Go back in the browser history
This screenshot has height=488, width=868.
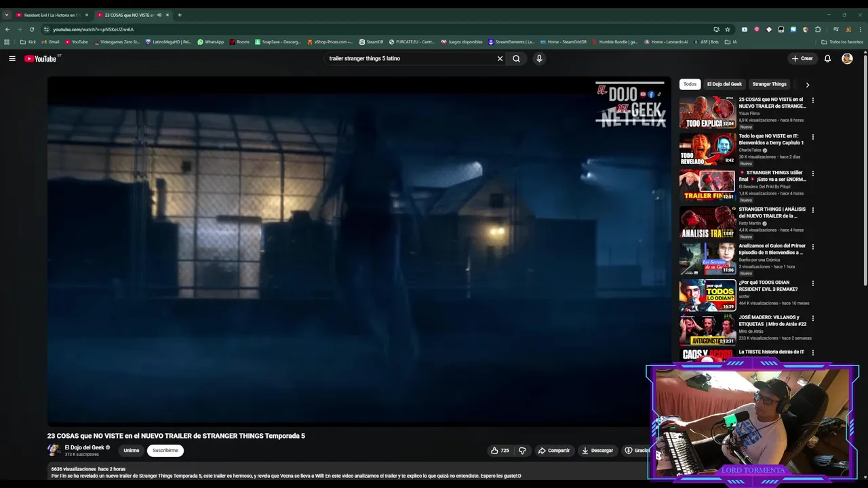[7, 29]
